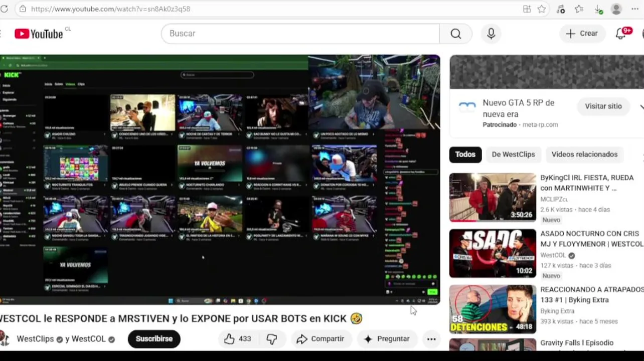
Task: Open the browser media control icon
Action: click(561, 9)
